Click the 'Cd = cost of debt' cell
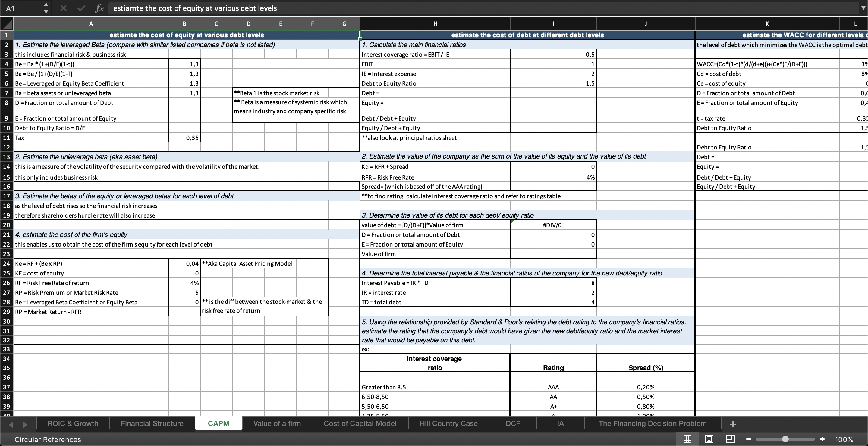Viewport: 868px width, 446px height. (767, 74)
